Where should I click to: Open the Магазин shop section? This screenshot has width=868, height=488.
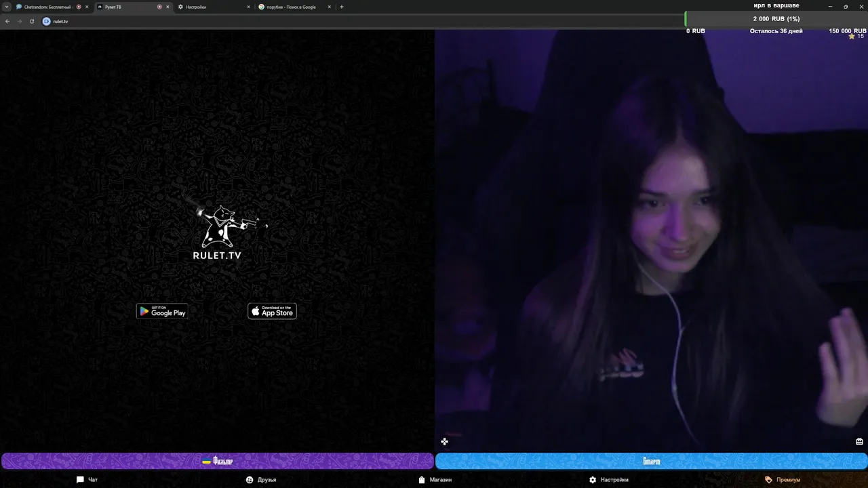[435, 480]
